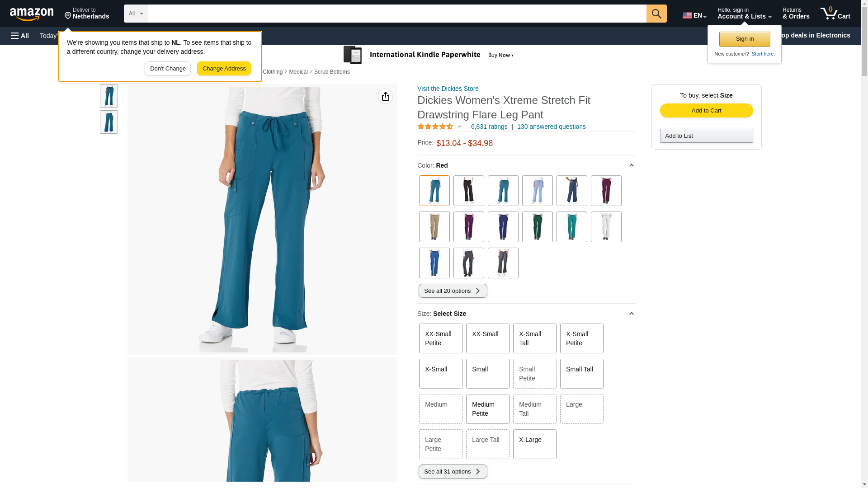Viewport: 868px width, 488px height.
Task: Select size X-Large
Action: pos(534,444)
